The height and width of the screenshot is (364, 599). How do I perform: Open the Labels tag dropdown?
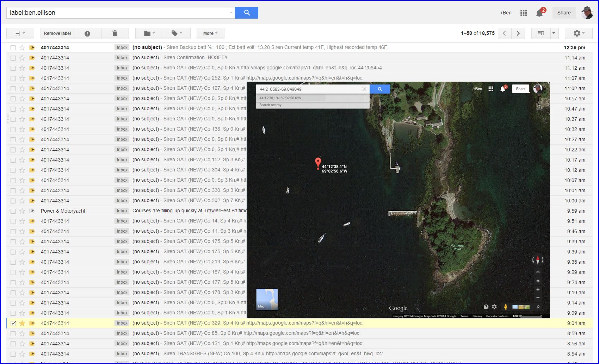coord(177,33)
